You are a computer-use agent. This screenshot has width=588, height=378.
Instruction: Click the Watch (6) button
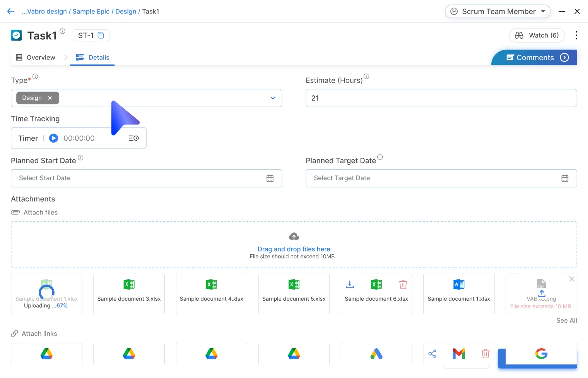click(x=537, y=36)
